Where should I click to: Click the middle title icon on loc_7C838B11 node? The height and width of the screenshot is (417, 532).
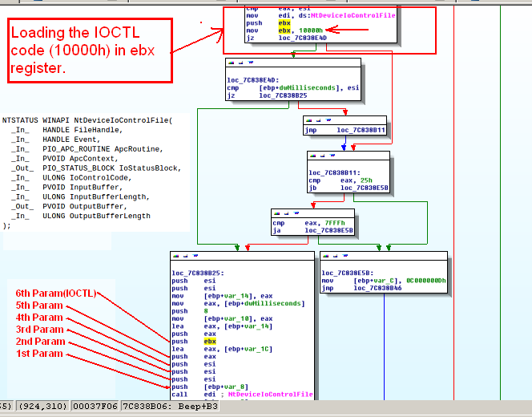point(323,156)
